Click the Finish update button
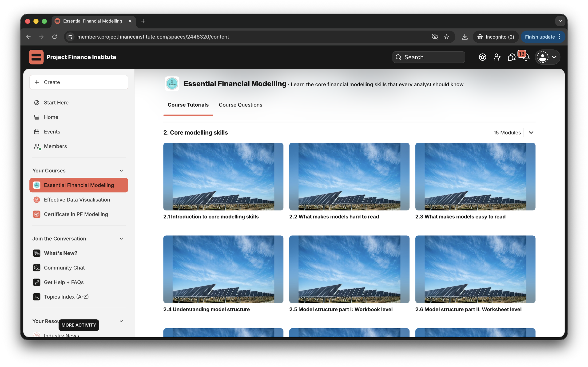The image size is (588, 367). pyautogui.click(x=540, y=37)
